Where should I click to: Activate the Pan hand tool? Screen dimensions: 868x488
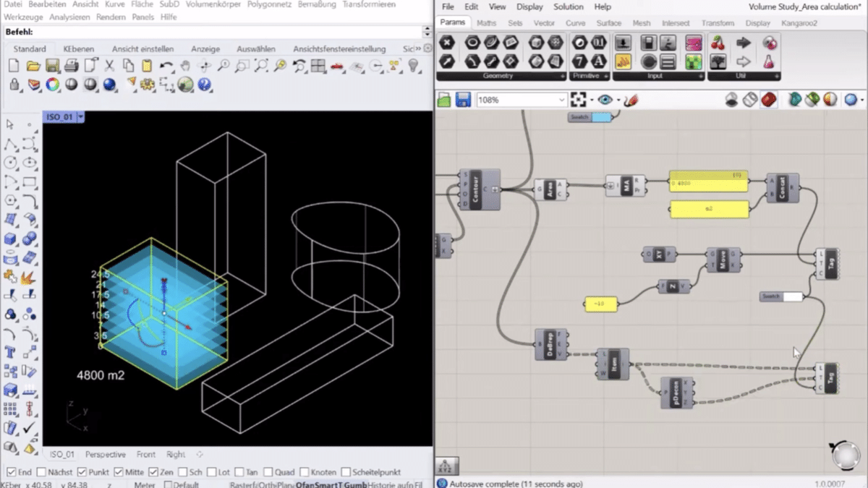(x=185, y=66)
